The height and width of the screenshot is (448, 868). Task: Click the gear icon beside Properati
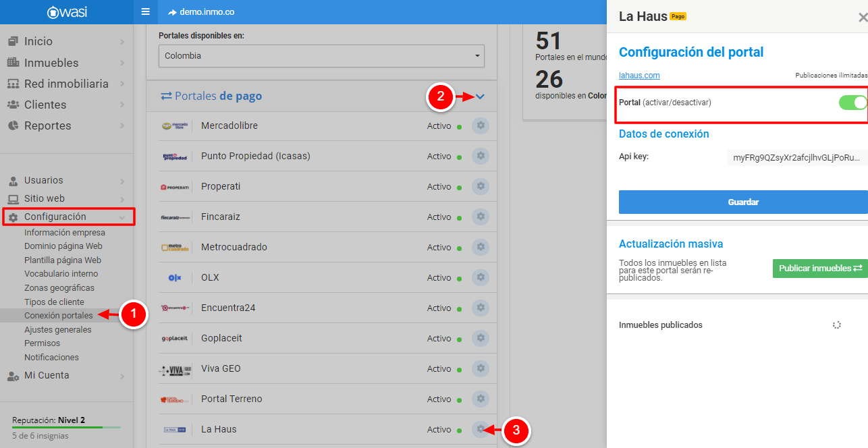click(480, 186)
